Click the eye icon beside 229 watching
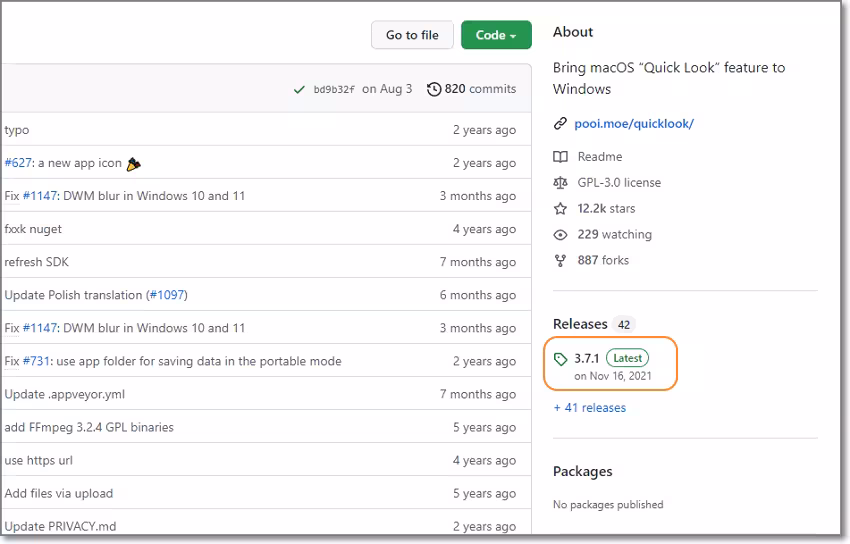The height and width of the screenshot is (544, 850). (560, 235)
